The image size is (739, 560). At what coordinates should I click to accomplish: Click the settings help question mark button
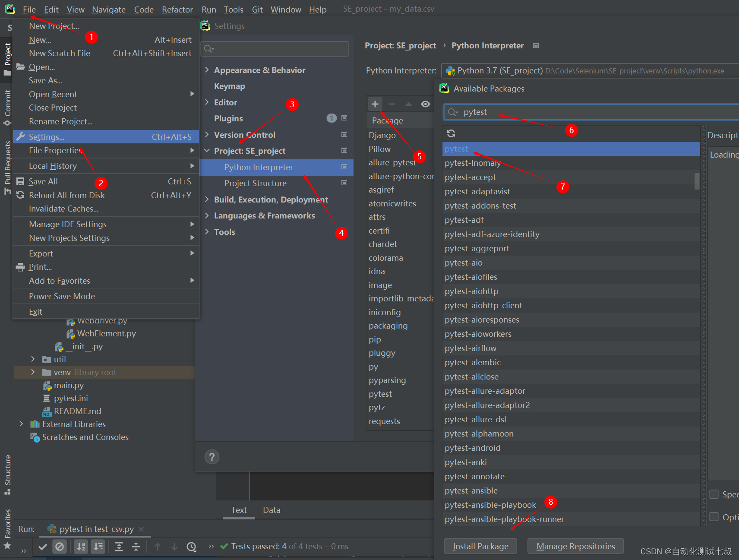click(x=212, y=457)
